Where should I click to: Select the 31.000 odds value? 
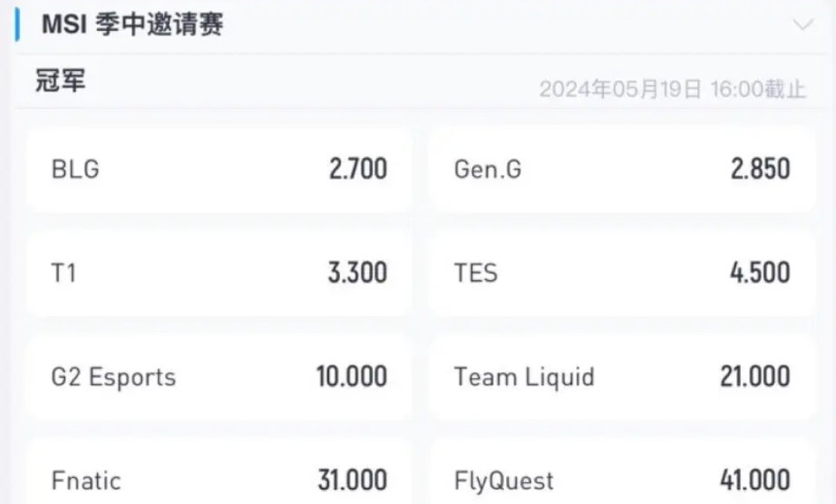(352, 480)
